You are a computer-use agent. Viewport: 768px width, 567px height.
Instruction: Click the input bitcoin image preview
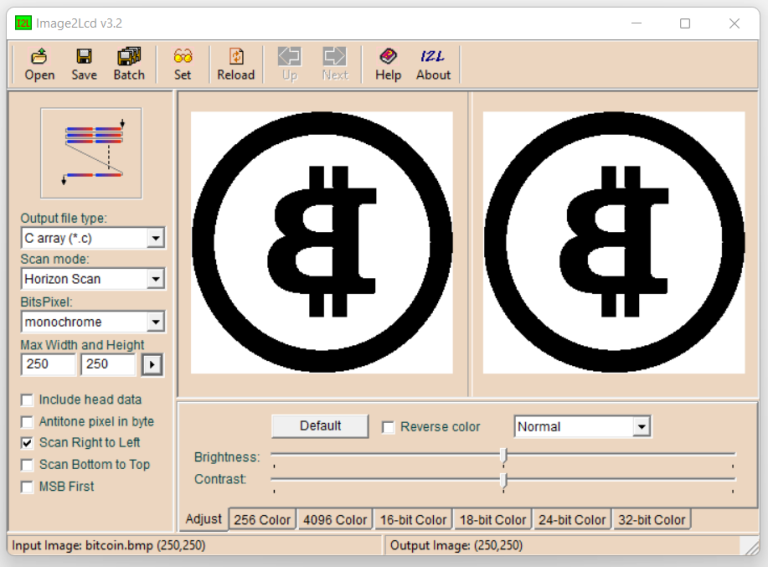click(x=322, y=243)
